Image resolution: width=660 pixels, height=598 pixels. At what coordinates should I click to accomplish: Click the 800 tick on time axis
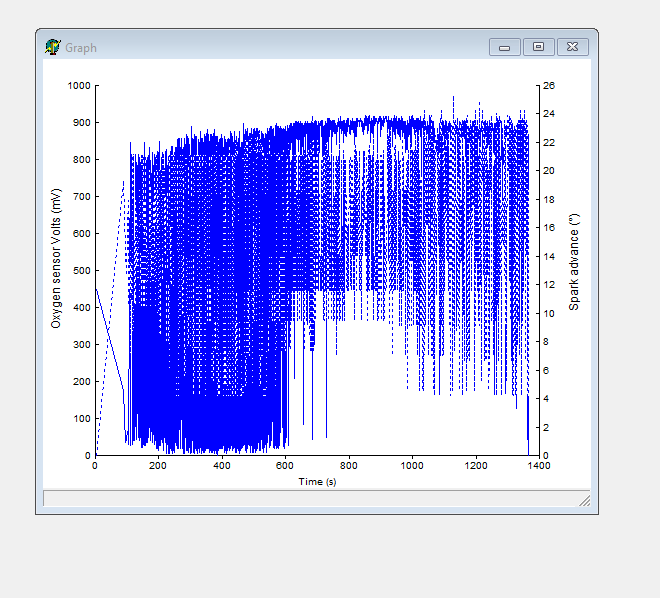pos(349,466)
